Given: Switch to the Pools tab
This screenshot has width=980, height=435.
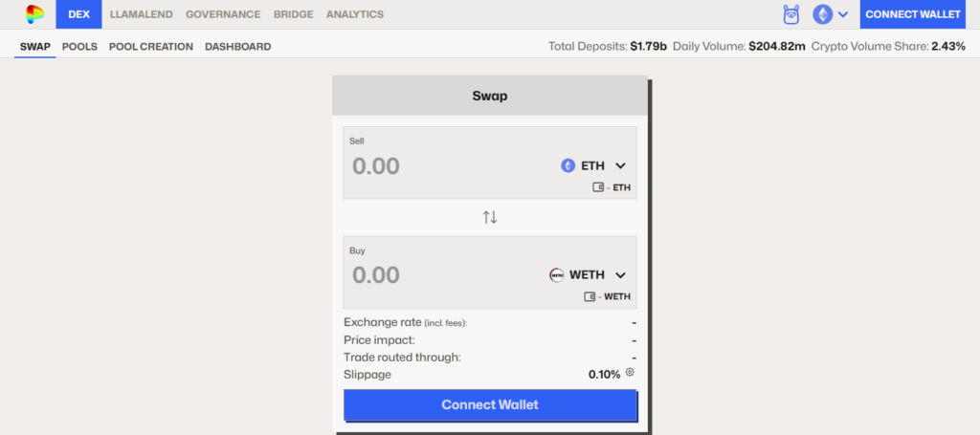Looking at the screenshot, I should pyautogui.click(x=79, y=46).
